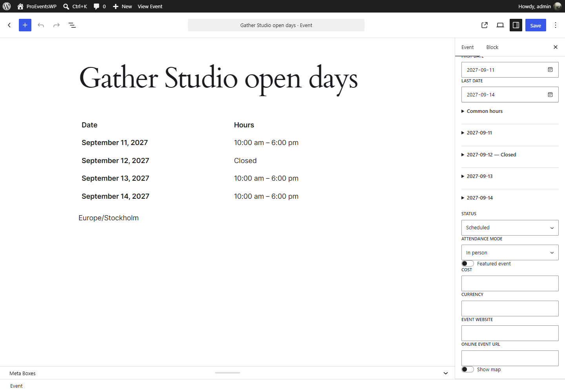Expand the 2027-09-14 day section
Image resolution: width=565 pixels, height=392 pixels.
point(510,198)
